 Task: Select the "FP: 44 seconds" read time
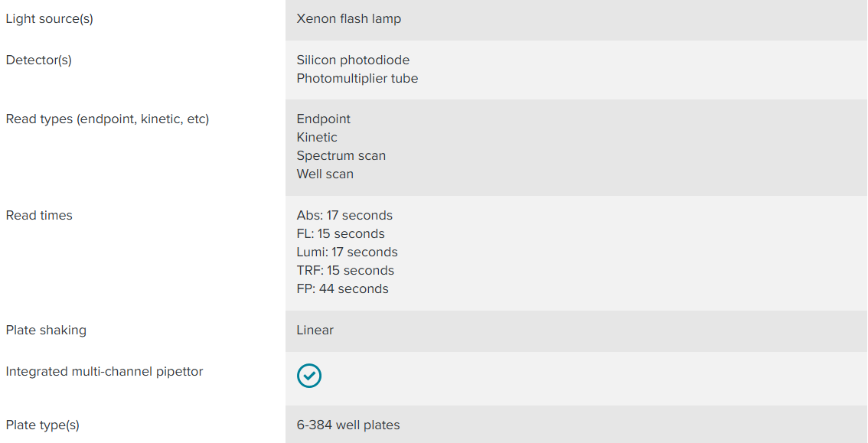coord(342,289)
